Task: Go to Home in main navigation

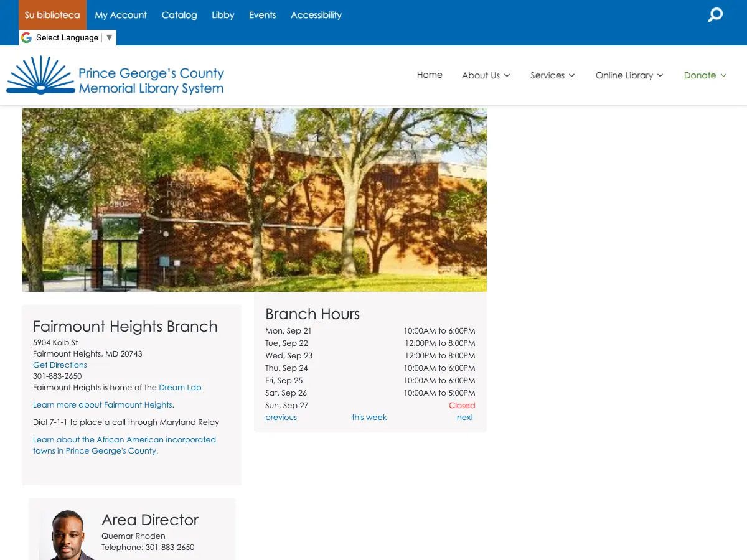Action: [430, 75]
